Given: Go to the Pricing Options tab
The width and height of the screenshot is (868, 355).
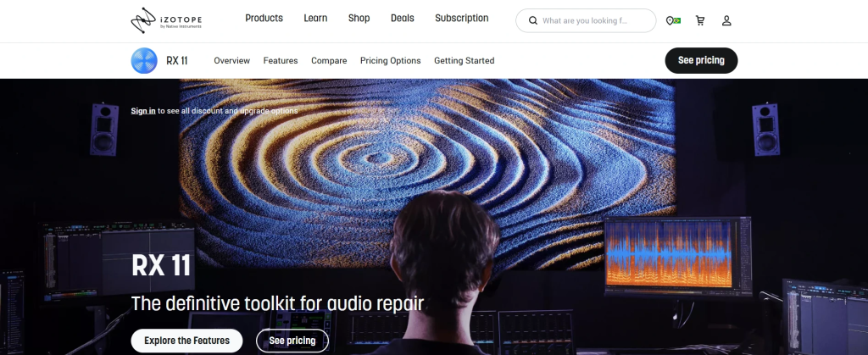Looking at the screenshot, I should pos(390,61).
